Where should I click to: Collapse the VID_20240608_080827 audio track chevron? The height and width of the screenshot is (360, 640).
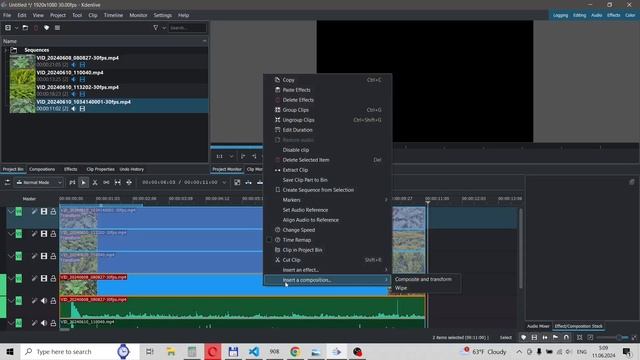coord(11,300)
